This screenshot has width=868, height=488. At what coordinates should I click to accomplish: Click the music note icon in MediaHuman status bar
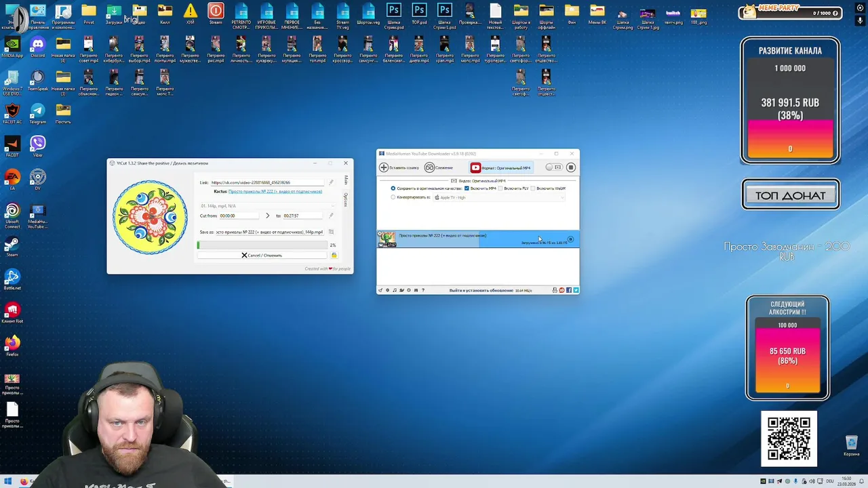[395, 290]
